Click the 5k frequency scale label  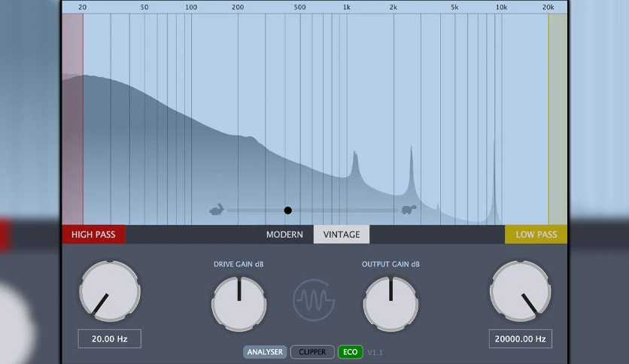click(x=454, y=8)
